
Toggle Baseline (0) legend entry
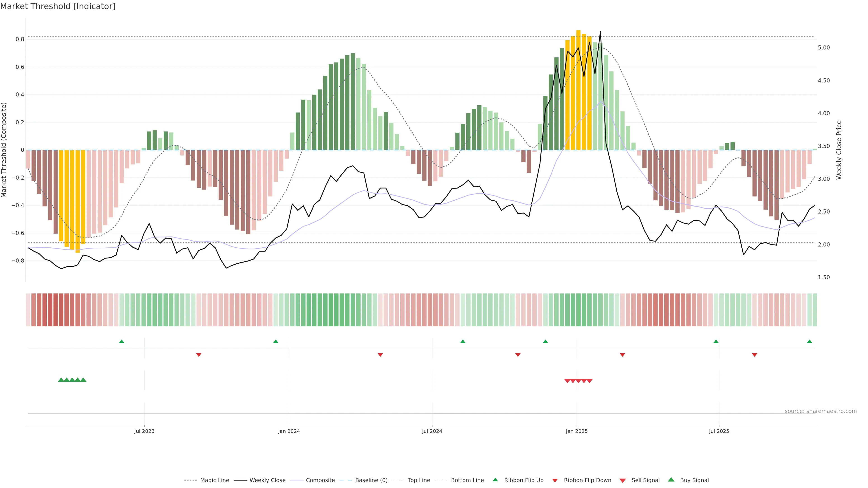371,480
